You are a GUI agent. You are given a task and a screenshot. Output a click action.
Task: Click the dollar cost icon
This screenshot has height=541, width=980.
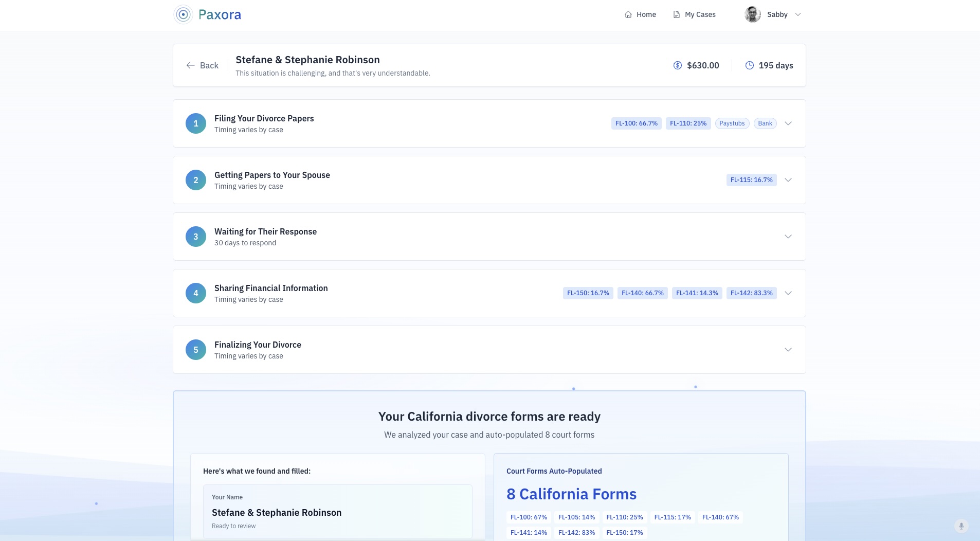point(678,65)
